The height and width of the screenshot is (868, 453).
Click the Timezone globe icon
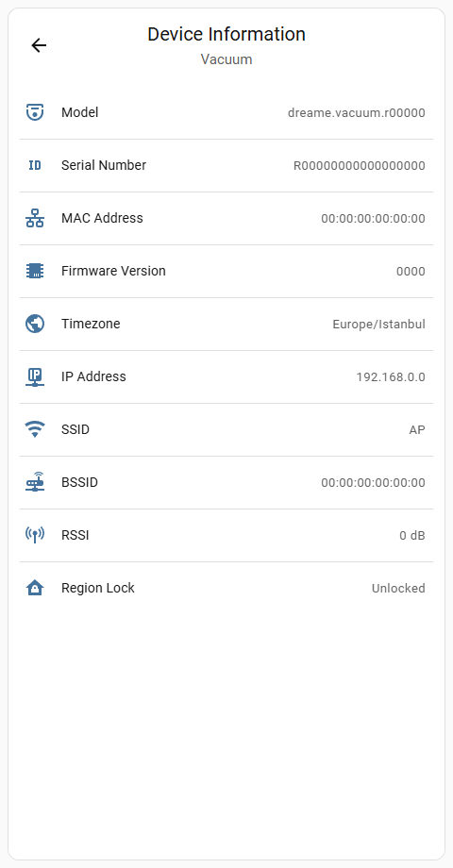click(35, 324)
